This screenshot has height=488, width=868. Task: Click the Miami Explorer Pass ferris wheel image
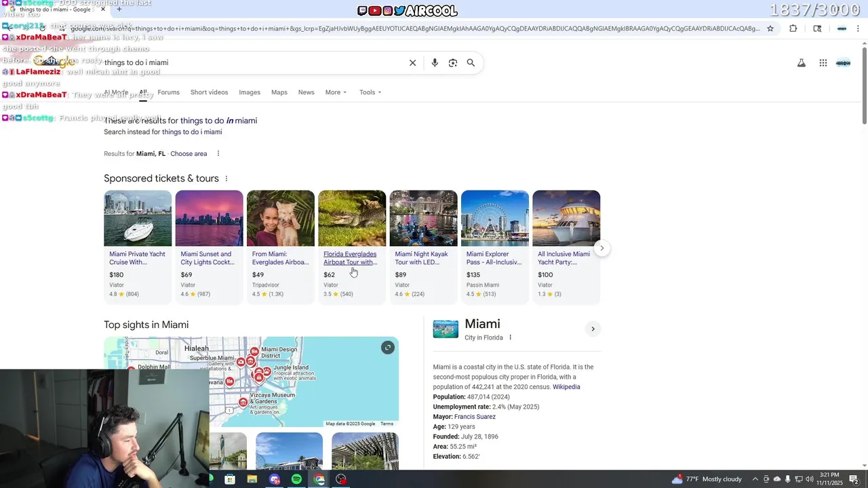[x=495, y=218]
